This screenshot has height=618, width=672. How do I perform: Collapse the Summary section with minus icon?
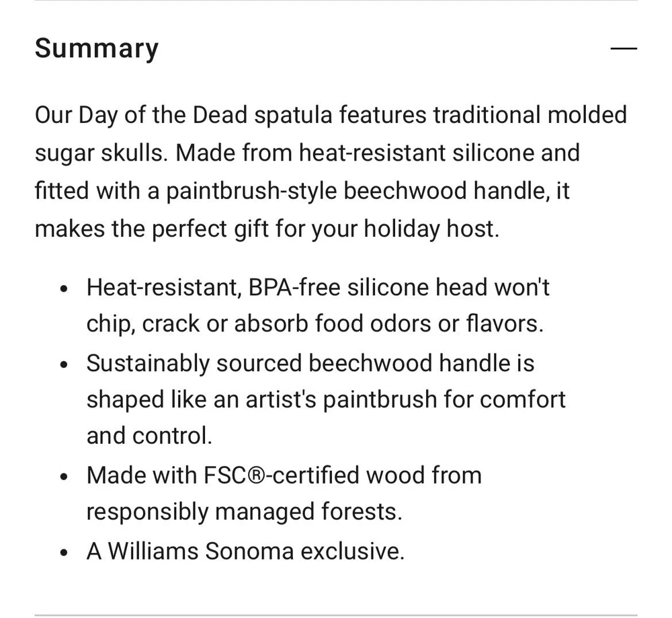click(623, 49)
